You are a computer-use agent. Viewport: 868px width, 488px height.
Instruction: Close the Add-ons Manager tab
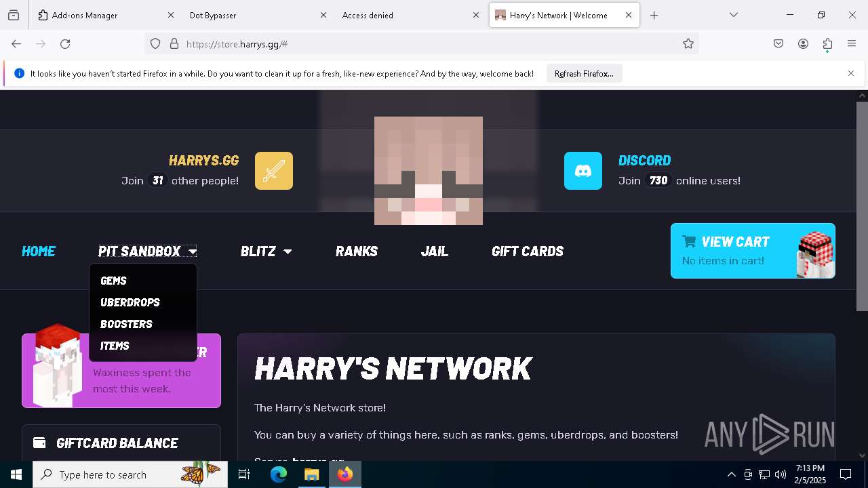click(x=171, y=15)
